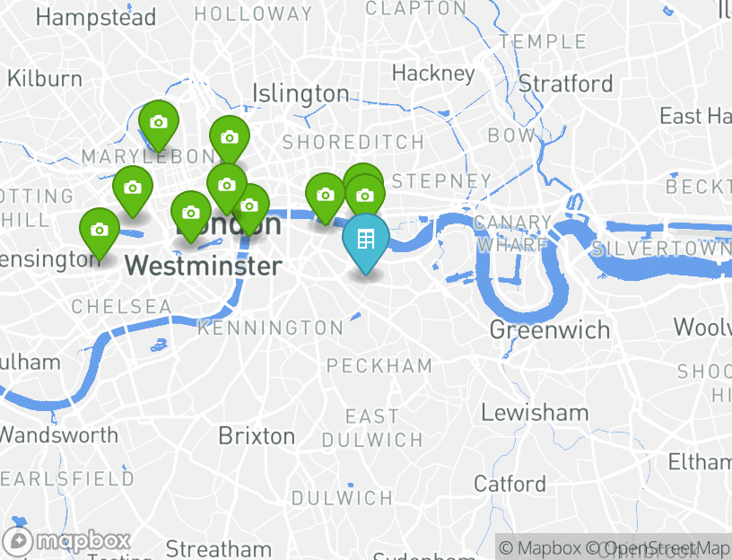The image size is (732, 560).
Task: Click camera pin covering London label's first letter
Action: pos(191,216)
